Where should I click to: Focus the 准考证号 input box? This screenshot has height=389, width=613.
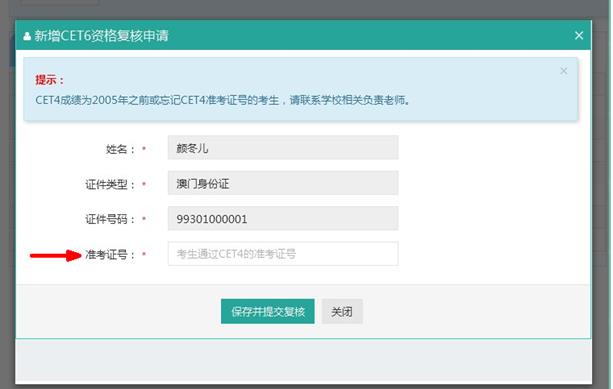pyautogui.click(x=283, y=254)
